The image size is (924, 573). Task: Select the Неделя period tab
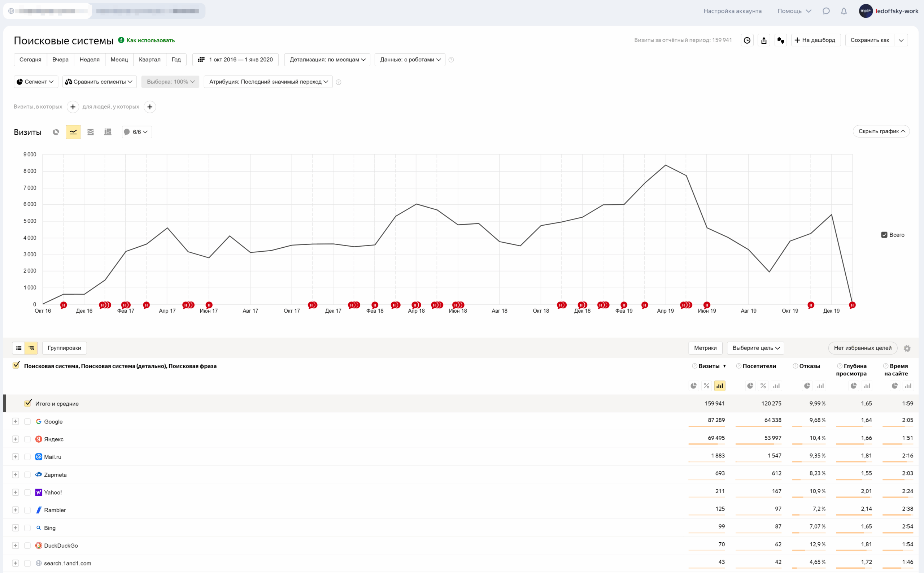[90, 60]
